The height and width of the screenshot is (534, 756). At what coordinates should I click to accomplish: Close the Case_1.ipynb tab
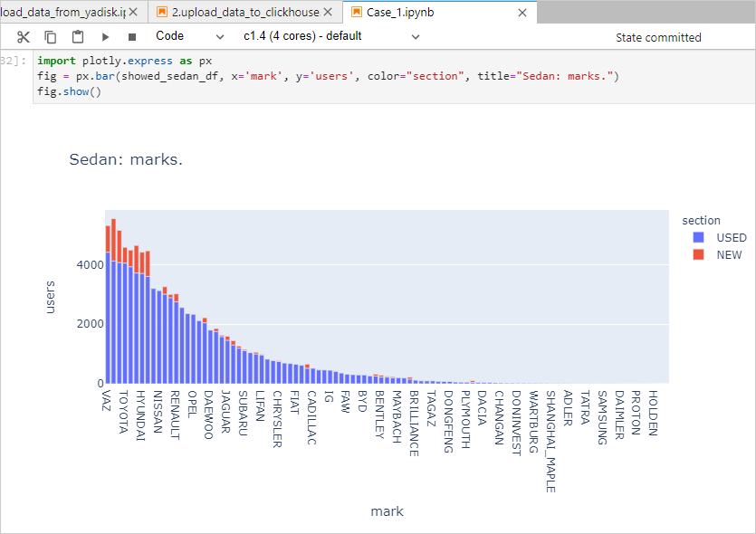pos(522,13)
